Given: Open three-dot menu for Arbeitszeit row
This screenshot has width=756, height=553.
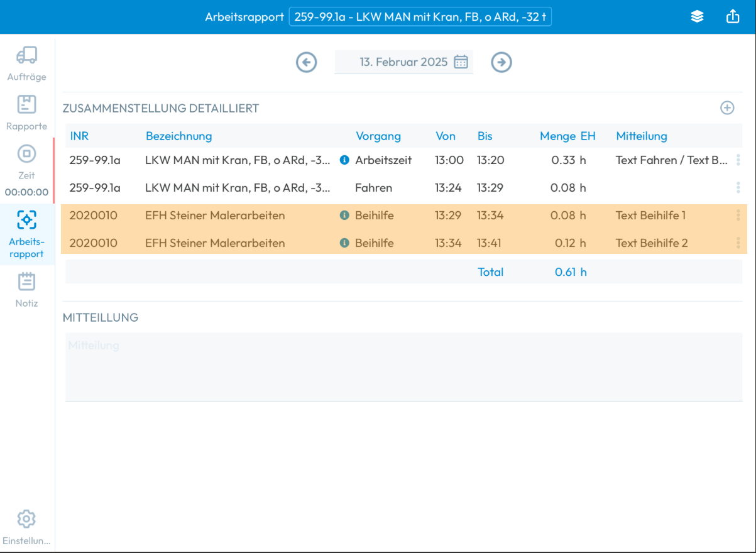Looking at the screenshot, I should pyautogui.click(x=738, y=160).
